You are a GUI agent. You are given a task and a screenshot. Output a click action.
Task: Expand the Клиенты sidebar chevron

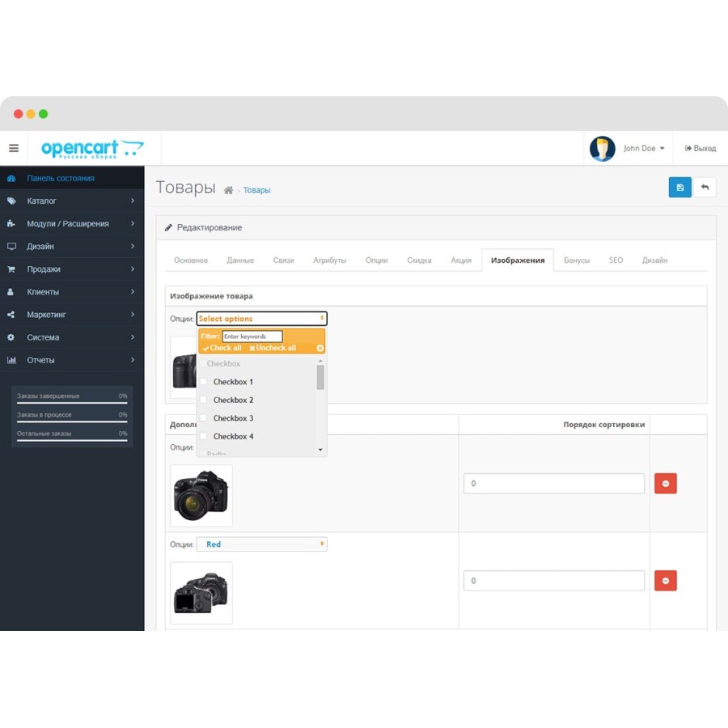click(x=133, y=291)
